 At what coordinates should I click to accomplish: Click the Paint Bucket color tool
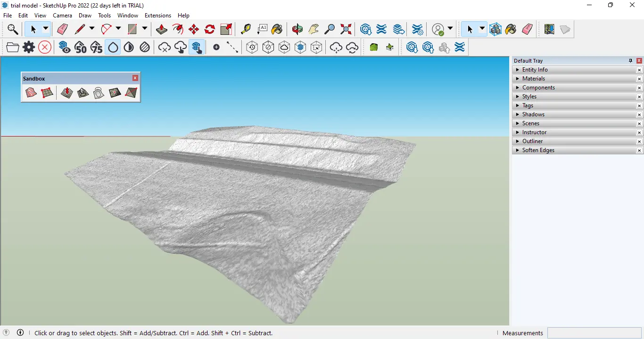277,29
